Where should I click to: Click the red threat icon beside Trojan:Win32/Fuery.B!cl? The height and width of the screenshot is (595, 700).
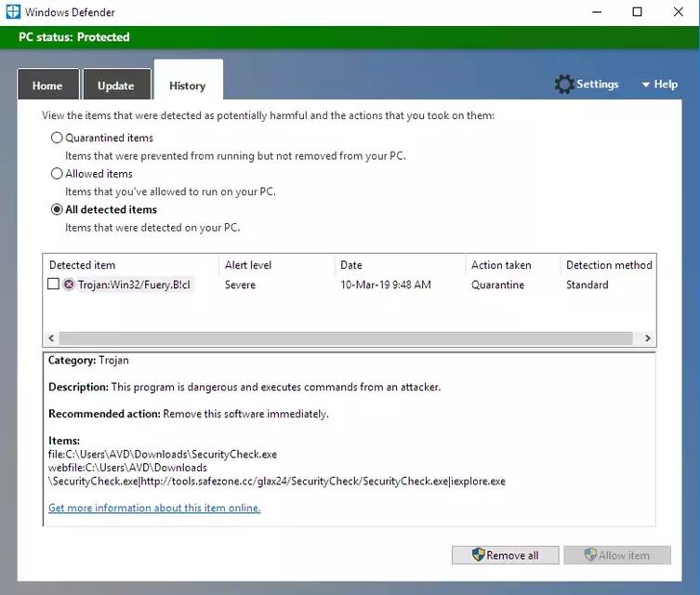point(69,284)
